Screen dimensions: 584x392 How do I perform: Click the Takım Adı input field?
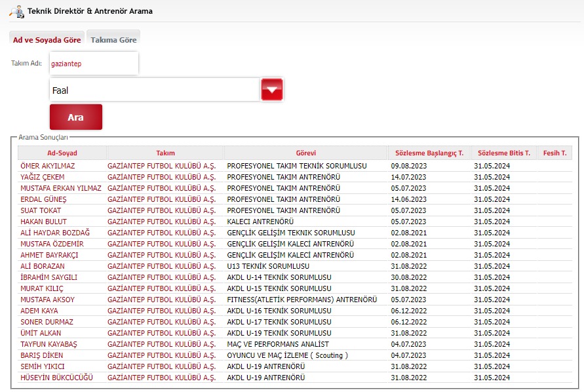point(93,64)
